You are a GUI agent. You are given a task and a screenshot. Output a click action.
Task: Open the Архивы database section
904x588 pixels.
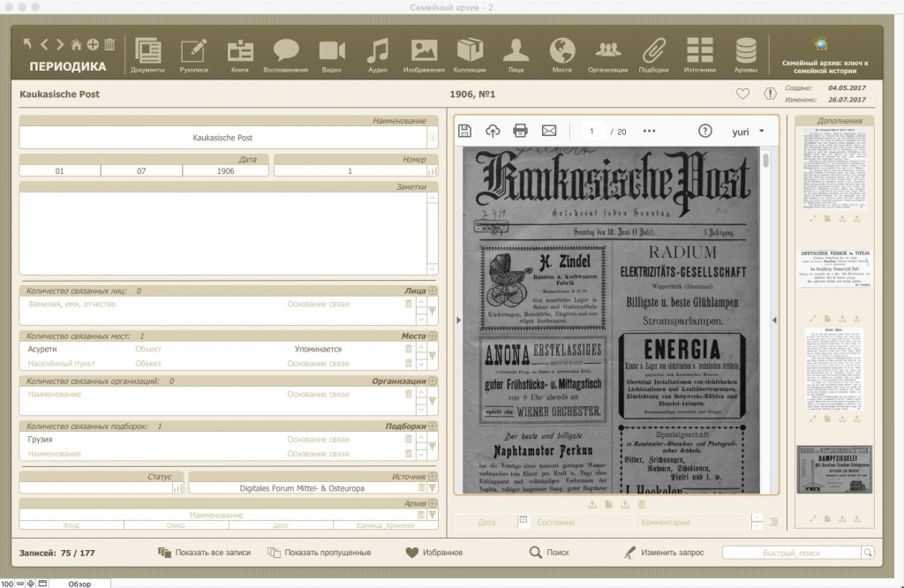pos(746,56)
